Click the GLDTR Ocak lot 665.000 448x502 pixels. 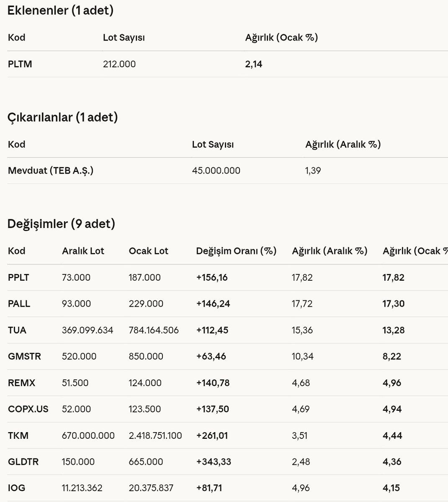point(147,462)
